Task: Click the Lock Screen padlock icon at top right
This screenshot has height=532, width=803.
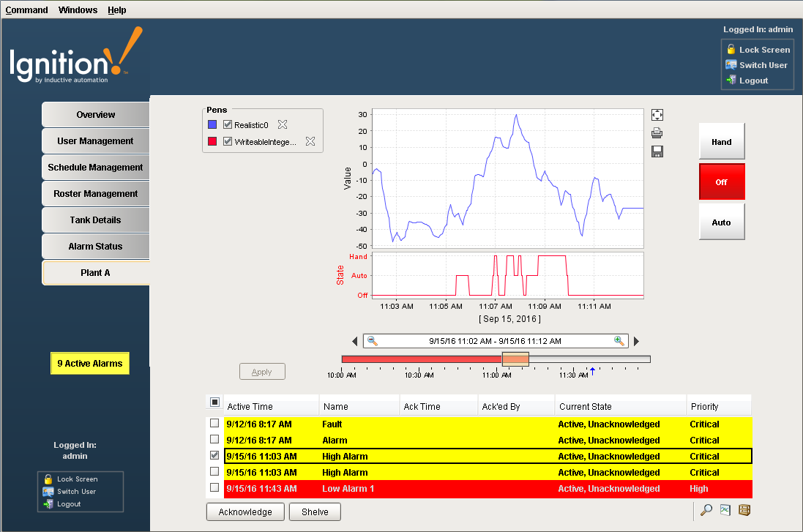Action: pyautogui.click(x=731, y=50)
